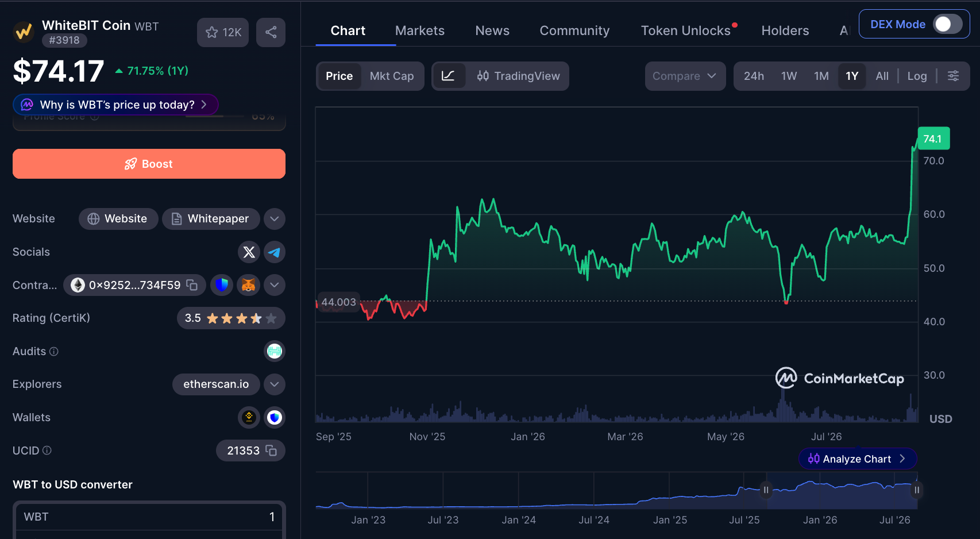
Task: Select the line chart view icon
Action: (448, 76)
